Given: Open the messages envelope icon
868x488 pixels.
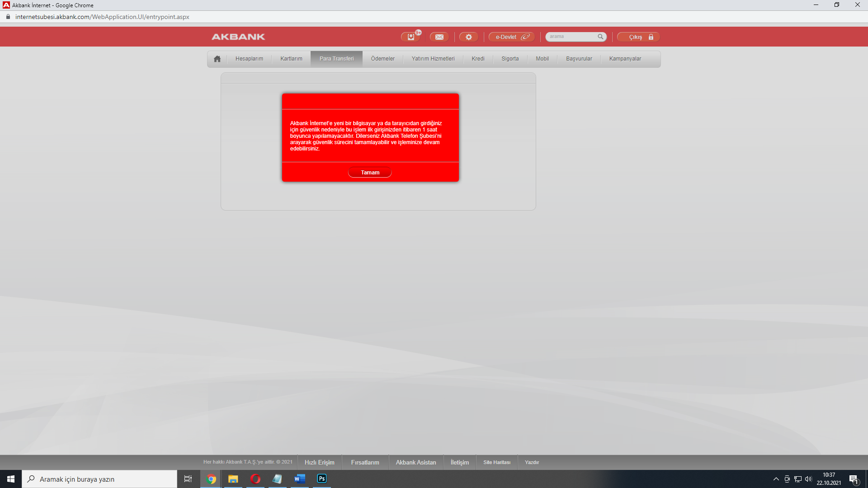Looking at the screenshot, I should [x=439, y=37].
